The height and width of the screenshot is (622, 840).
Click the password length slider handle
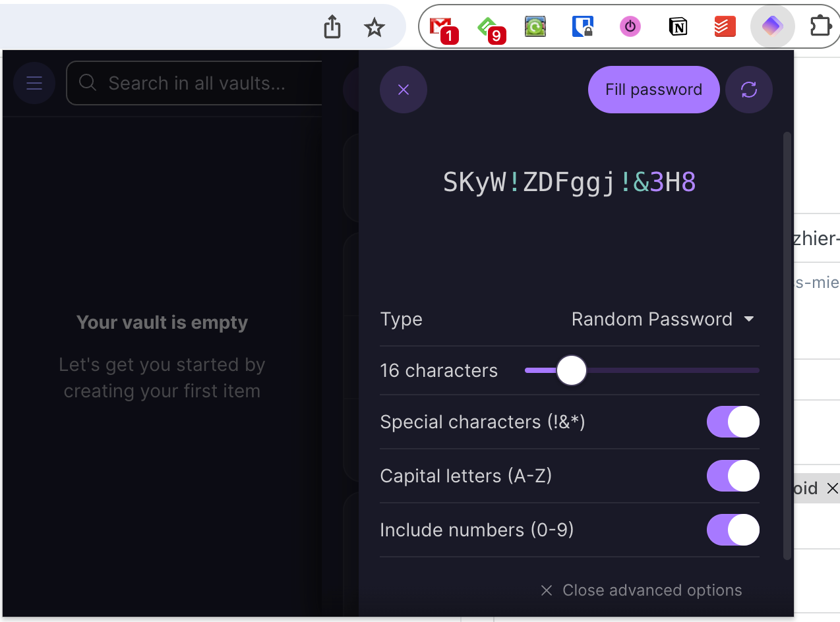point(572,370)
